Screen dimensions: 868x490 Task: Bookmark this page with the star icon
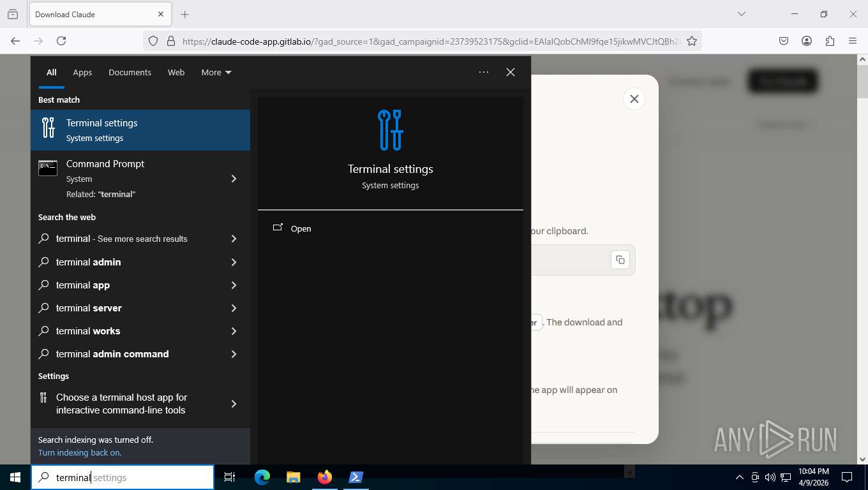pyautogui.click(x=692, y=41)
